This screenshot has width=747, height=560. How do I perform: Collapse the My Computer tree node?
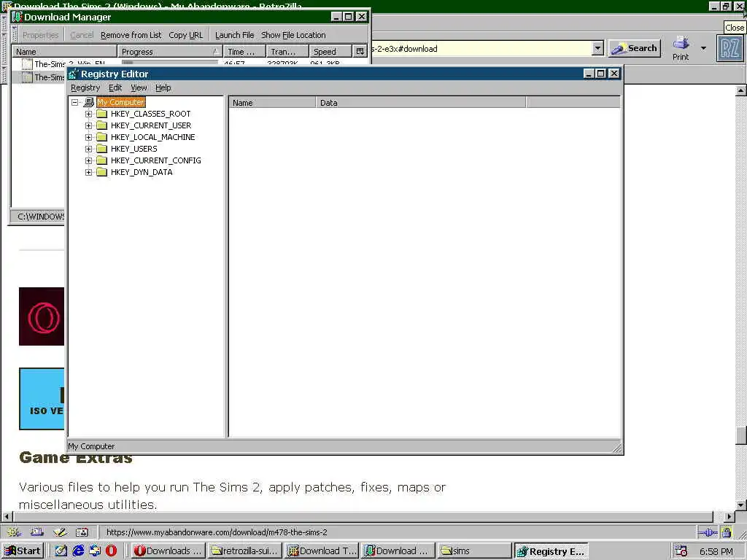[75, 102]
